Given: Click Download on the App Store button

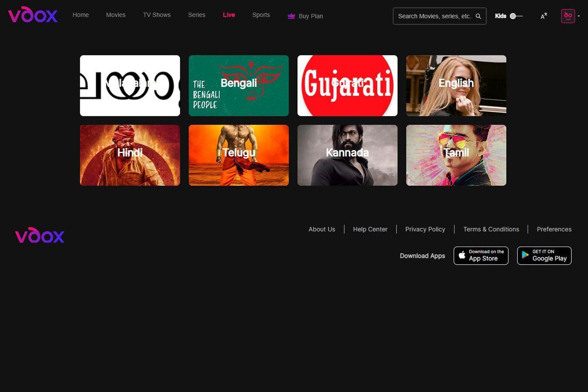Looking at the screenshot, I should coord(481,256).
